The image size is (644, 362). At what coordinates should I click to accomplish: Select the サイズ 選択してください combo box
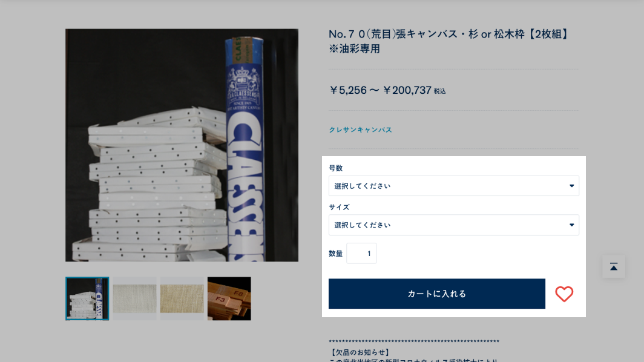pos(453,225)
